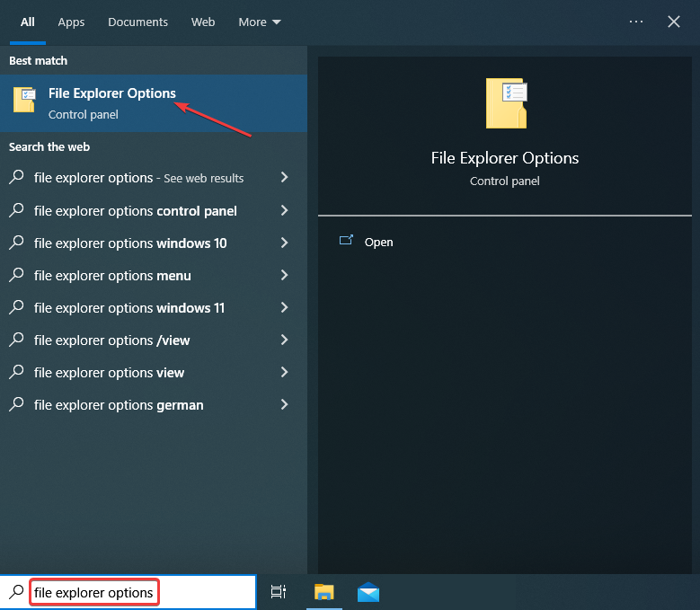Close the search panel

coord(674,22)
